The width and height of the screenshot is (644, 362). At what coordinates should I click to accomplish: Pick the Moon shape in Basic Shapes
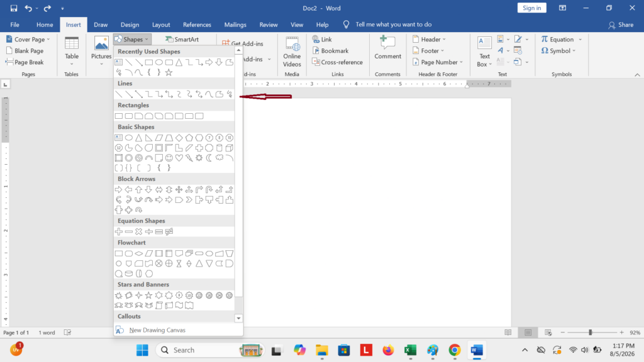click(x=209, y=158)
